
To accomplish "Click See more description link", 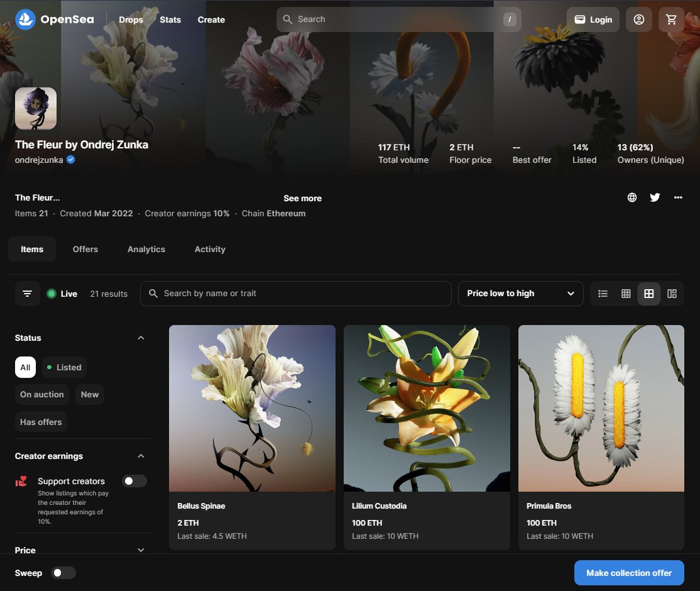I will tap(303, 198).
